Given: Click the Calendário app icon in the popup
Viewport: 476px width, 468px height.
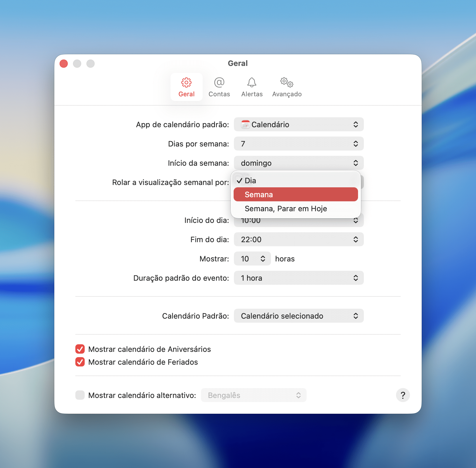Looking at the screenshot, I should point(245,125).
